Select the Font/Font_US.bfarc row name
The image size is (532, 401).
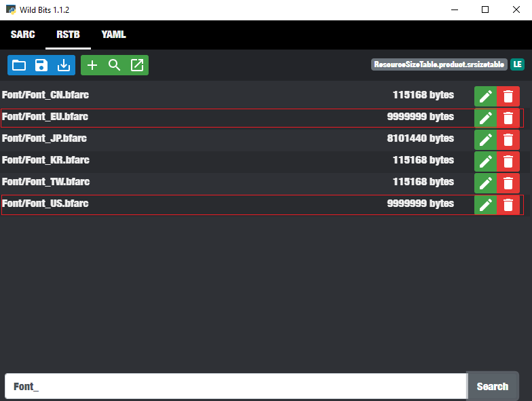pos(45,204)
